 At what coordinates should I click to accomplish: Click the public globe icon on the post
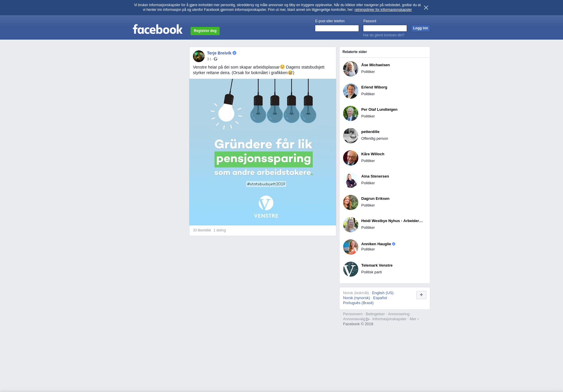[x=216, y=59]
